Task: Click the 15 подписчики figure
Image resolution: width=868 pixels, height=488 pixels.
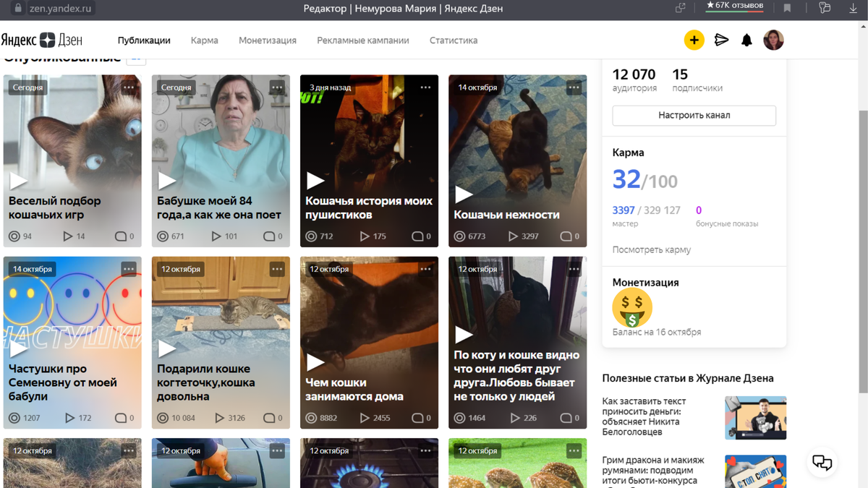Action: coord(697,80)
